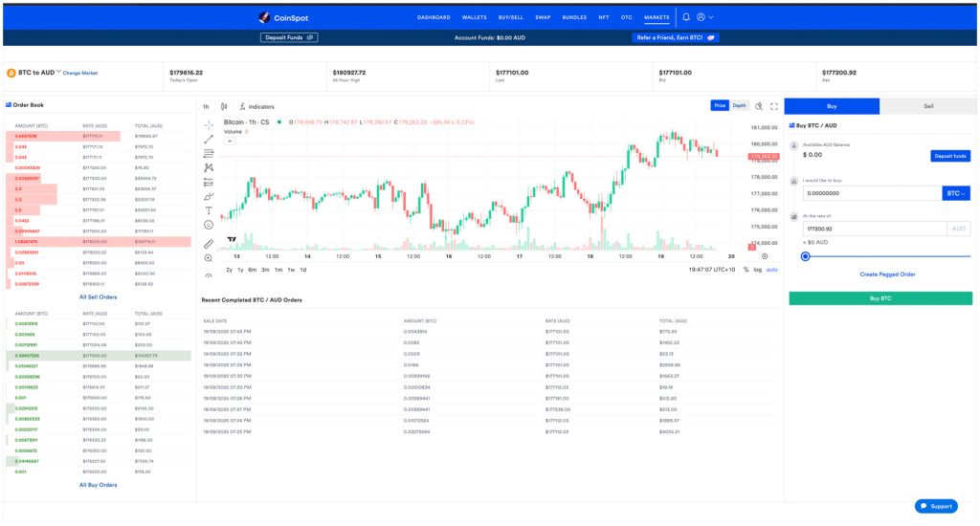Open chart candle style selector
Screen dimensions: 980x526
224,106
